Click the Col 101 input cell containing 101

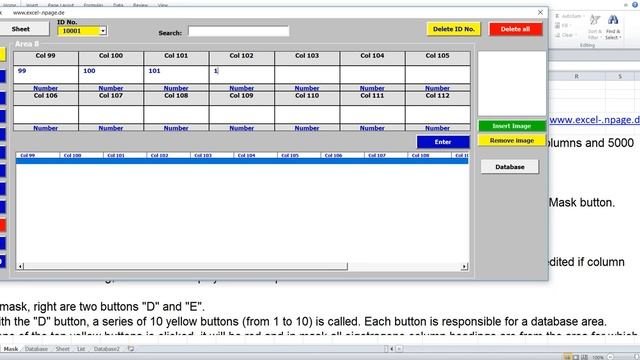click(176, 75)
